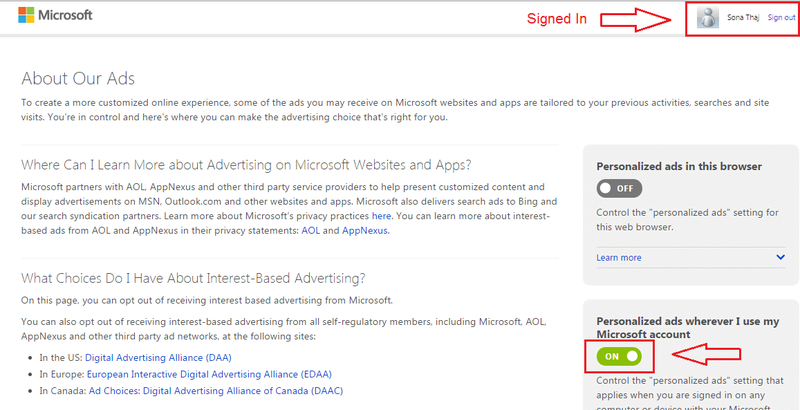800x410 pixels.
Task: Click the About Our Ads heading
Action: pyautogui.click(x=78, y=79)
